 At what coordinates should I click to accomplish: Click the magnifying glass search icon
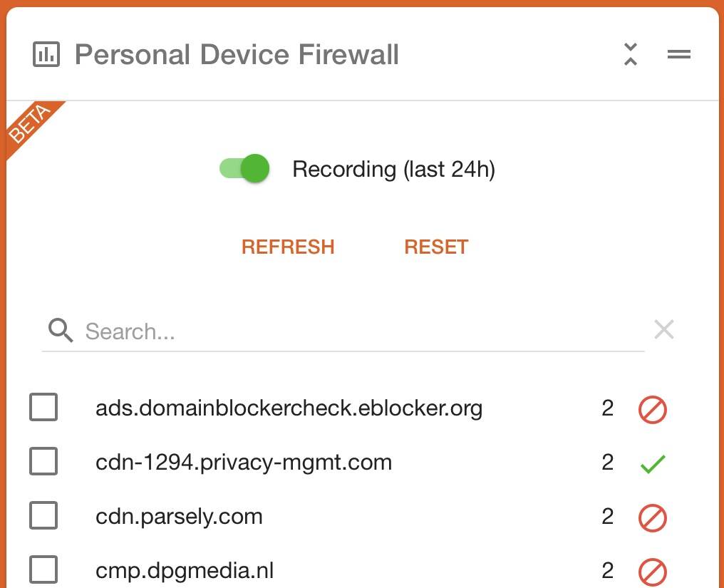tap(61, 330)
